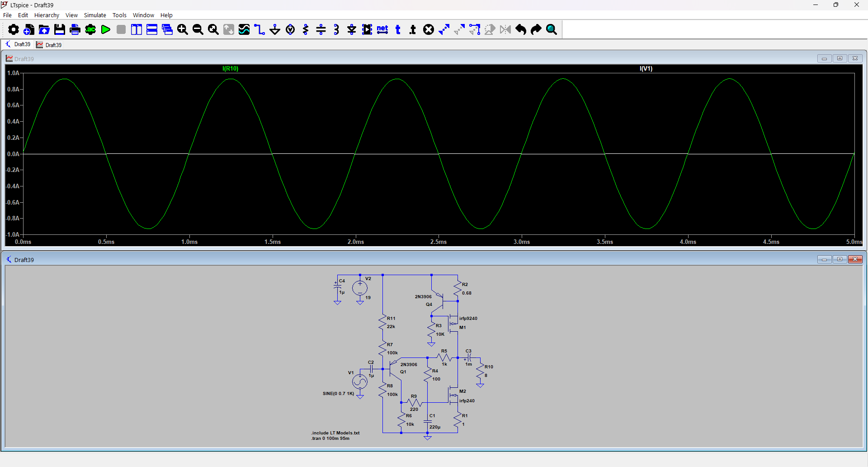
Task: Select the Diode placement tool
Action: (352, 30)
